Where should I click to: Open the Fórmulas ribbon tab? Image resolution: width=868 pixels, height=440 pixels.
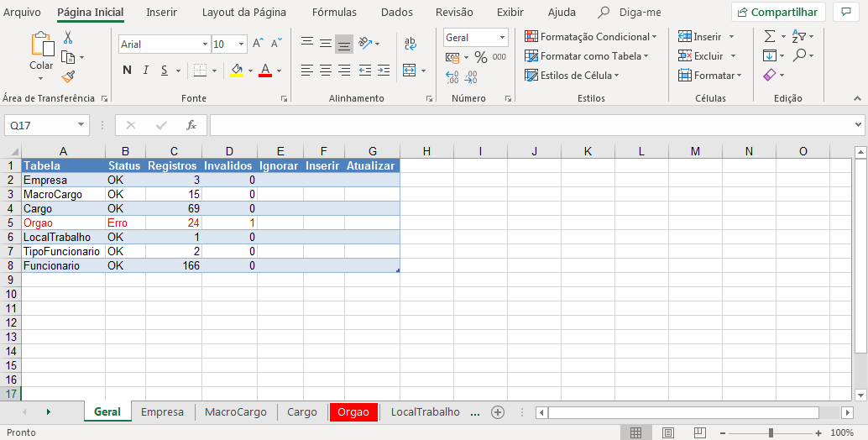pyautogui.click(x=334, y=13)
